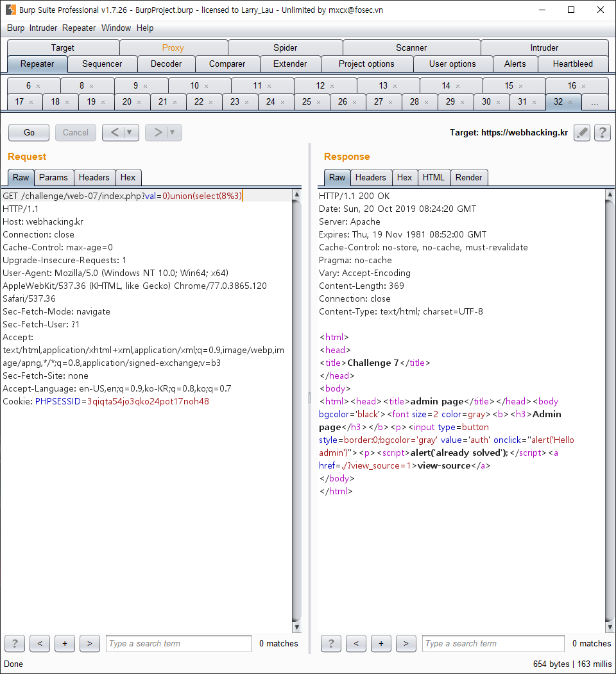The image size is (616, 674).
Task: Open the Burp menu
Action: pos(15,28)
